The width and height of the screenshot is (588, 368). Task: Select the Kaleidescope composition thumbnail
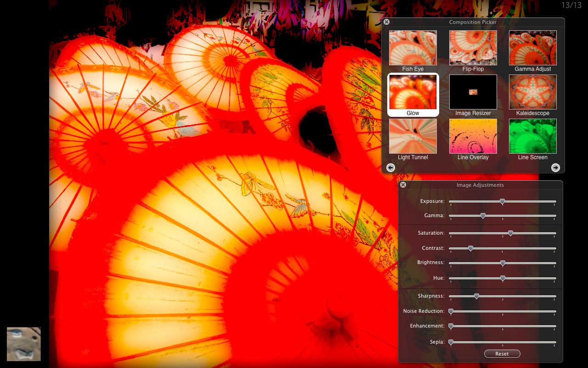(x=533, y=92)
